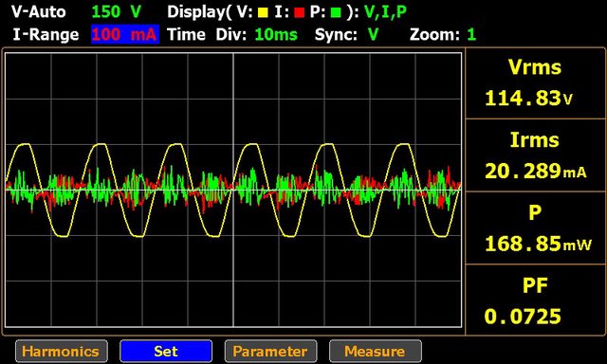607x364 pixels.
Task: Change the displayed traces V,I,P selection
Action: 386,12
